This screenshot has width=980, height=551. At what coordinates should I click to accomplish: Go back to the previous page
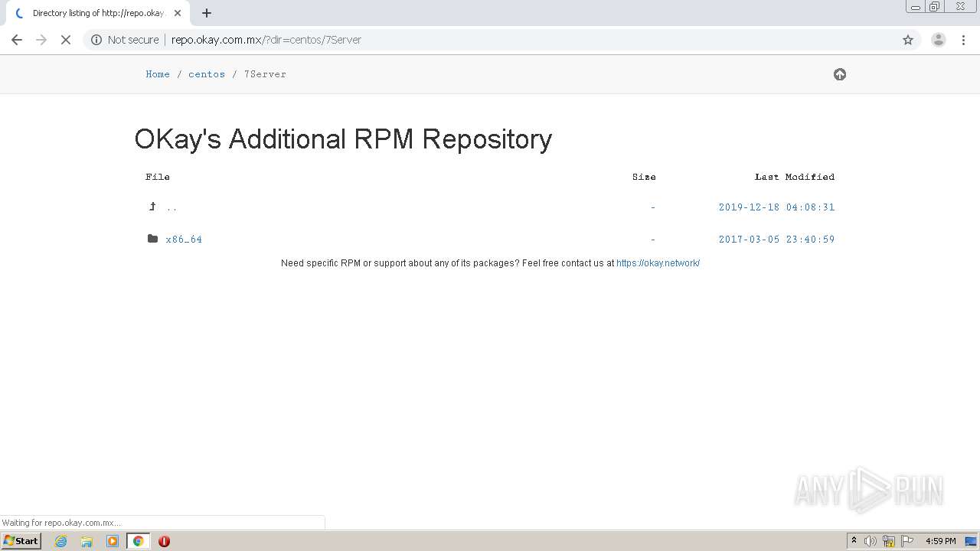pos(17,40)
